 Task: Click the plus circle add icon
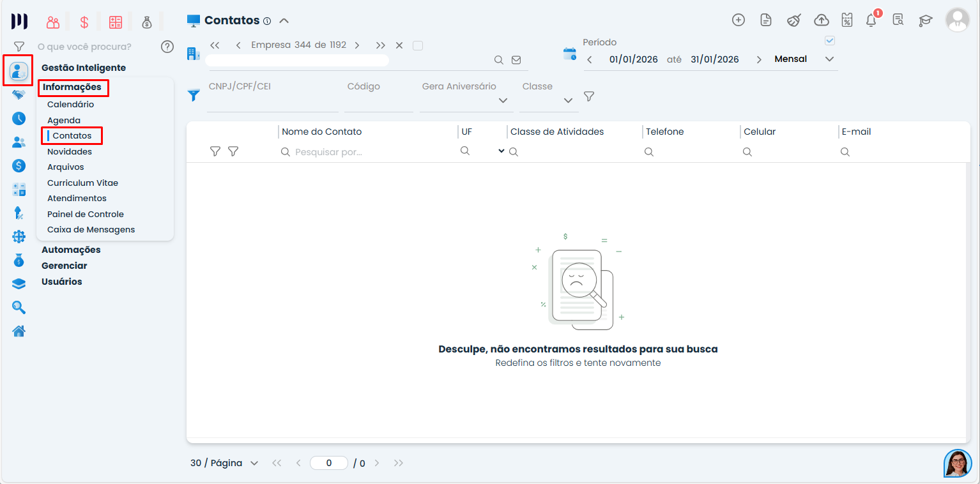739,20
